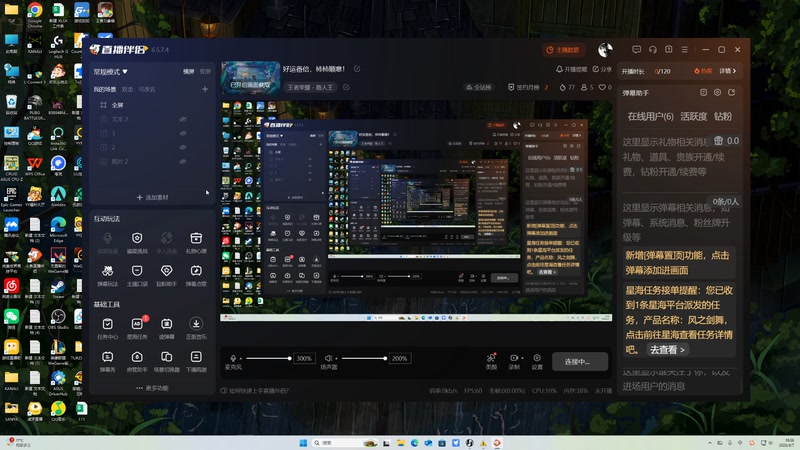Screen dimensions: 800x450
Task: Click the taskbar search box
Action: [x=345, y=443]
